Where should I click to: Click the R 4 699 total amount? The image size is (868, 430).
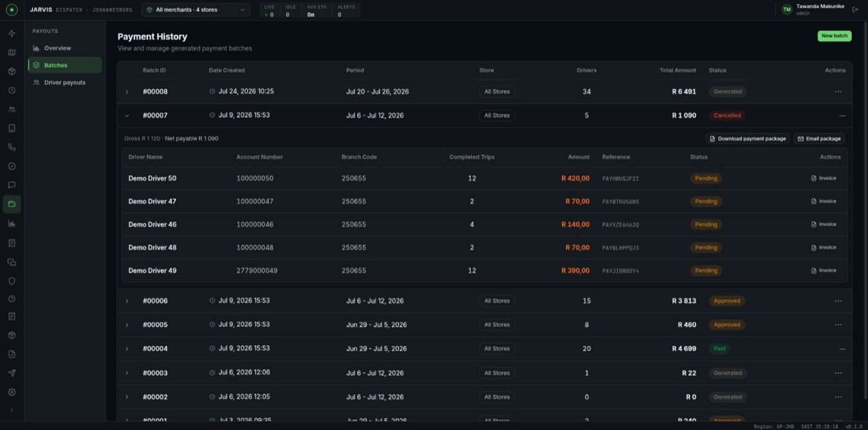point(684,349)
